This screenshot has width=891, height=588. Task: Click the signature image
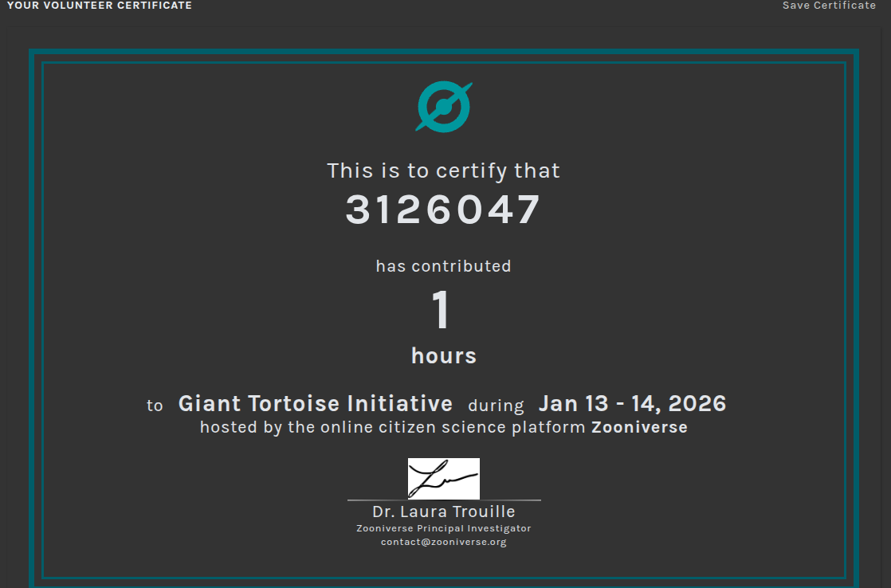444,478
